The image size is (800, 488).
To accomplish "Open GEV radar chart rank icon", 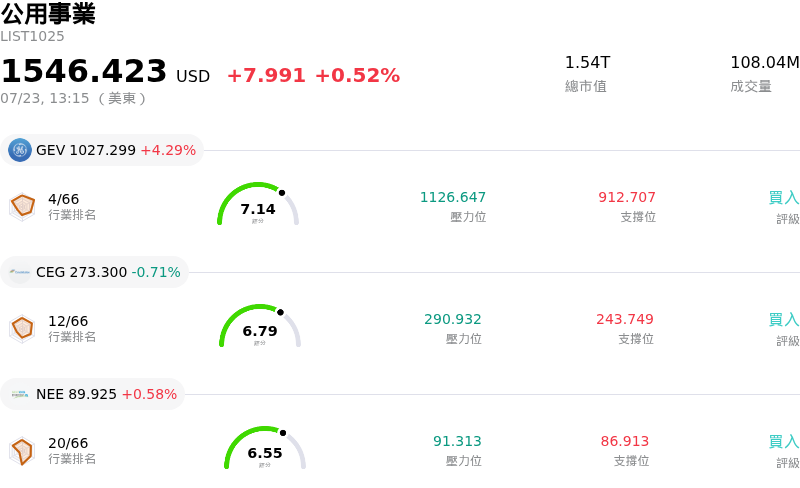I will tap(22, 207).
